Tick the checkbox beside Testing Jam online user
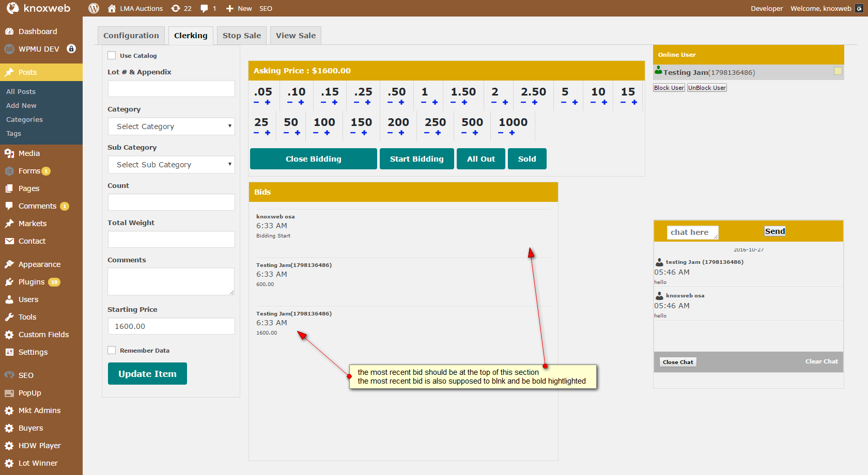 pyautogui.click(x=838, y=71)
